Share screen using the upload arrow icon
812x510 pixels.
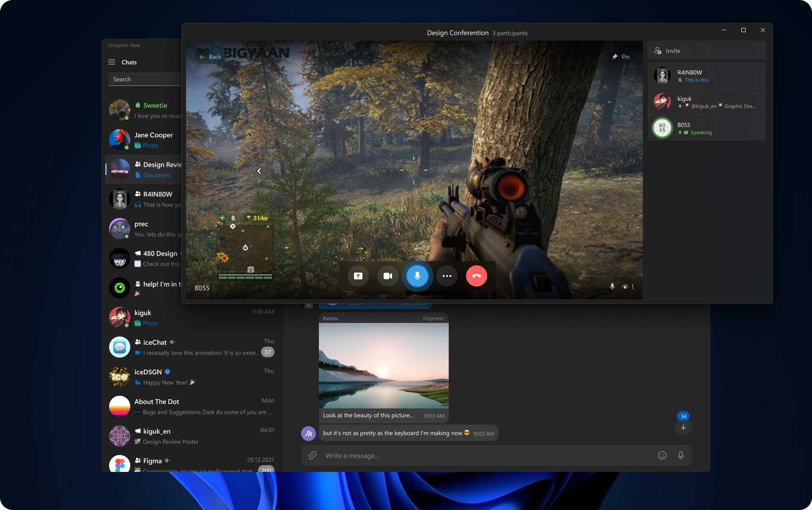[x=358, y=276]
